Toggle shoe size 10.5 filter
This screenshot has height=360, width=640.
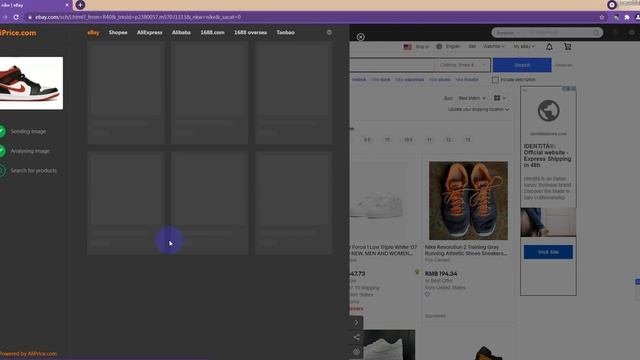(x=408, y=140)
